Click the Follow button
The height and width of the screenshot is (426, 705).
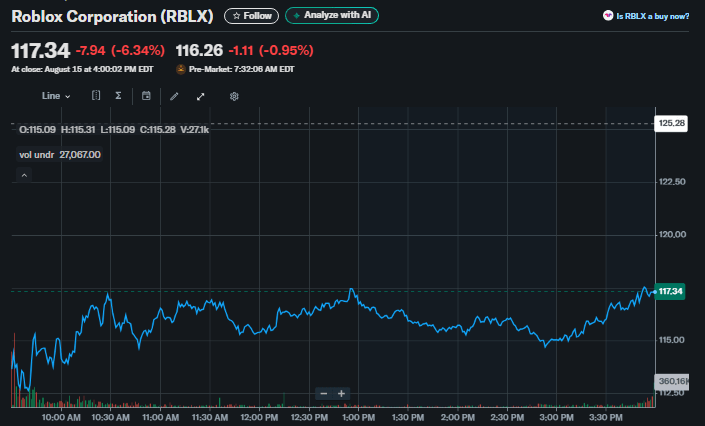point(251,16)
